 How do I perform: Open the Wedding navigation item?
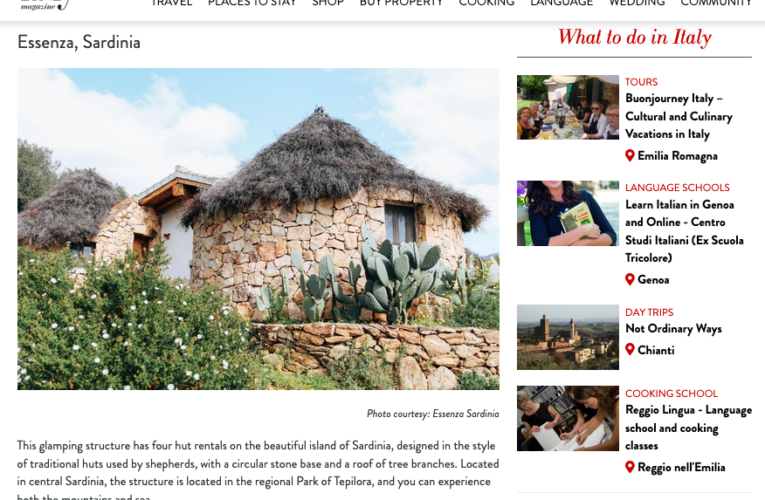(637, 3)
